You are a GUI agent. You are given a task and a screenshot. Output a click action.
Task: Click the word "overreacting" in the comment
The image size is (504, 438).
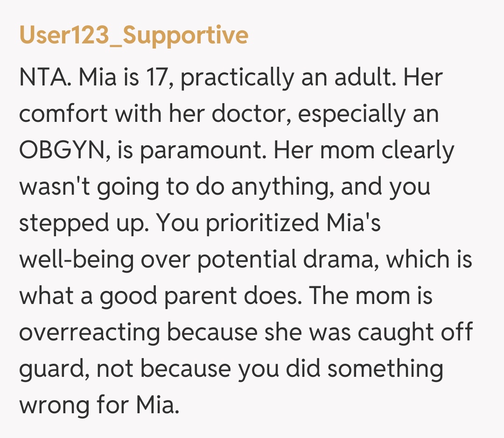pos(89,332)
